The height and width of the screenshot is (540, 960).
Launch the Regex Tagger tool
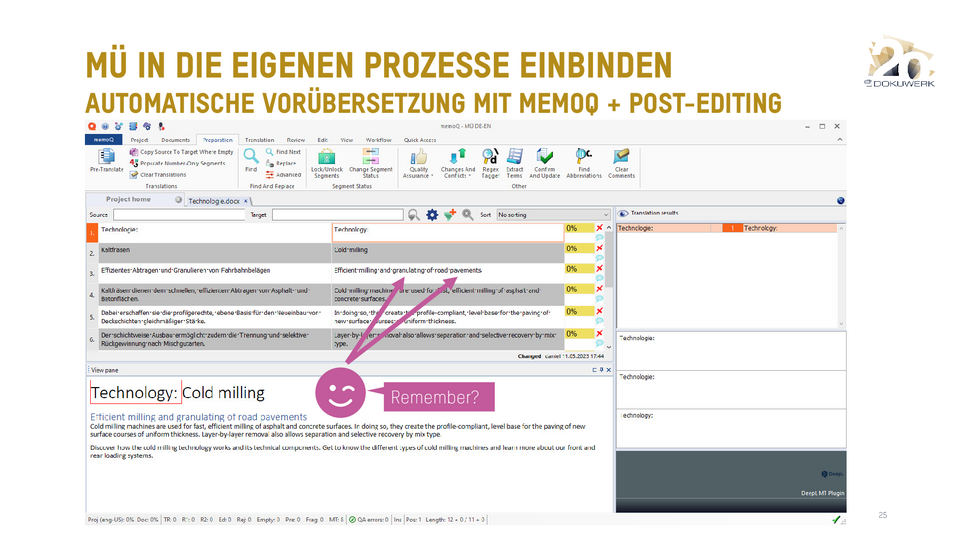(x=490, y=161)
